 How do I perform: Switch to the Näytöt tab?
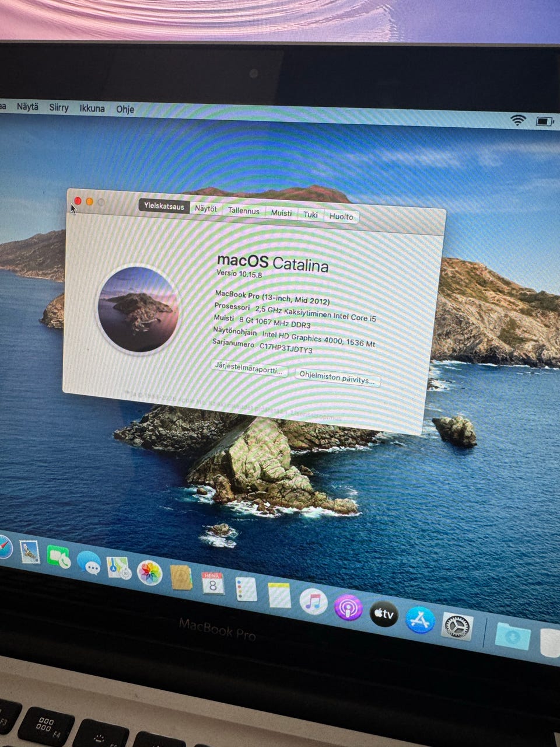click(x=205, y=209)
